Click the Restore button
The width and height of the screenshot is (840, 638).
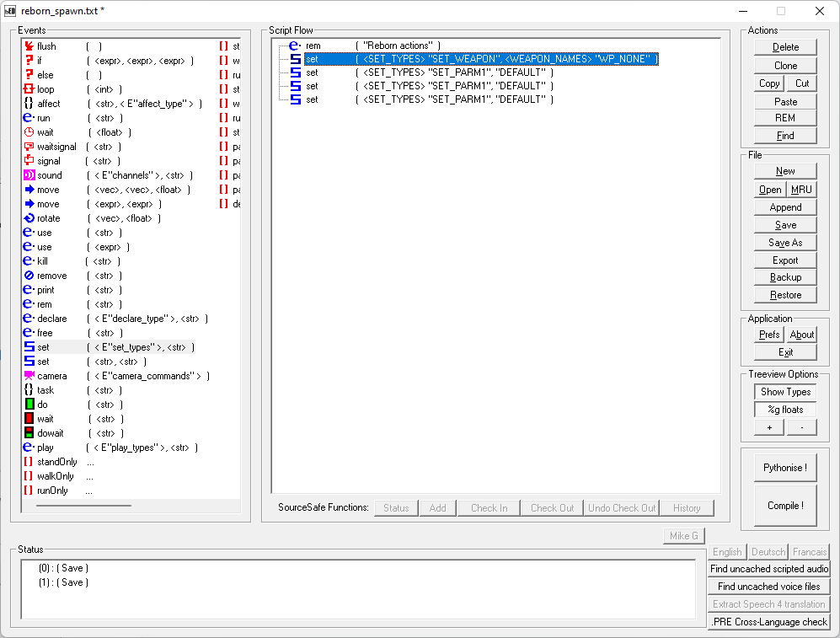(x=785, y=295)
